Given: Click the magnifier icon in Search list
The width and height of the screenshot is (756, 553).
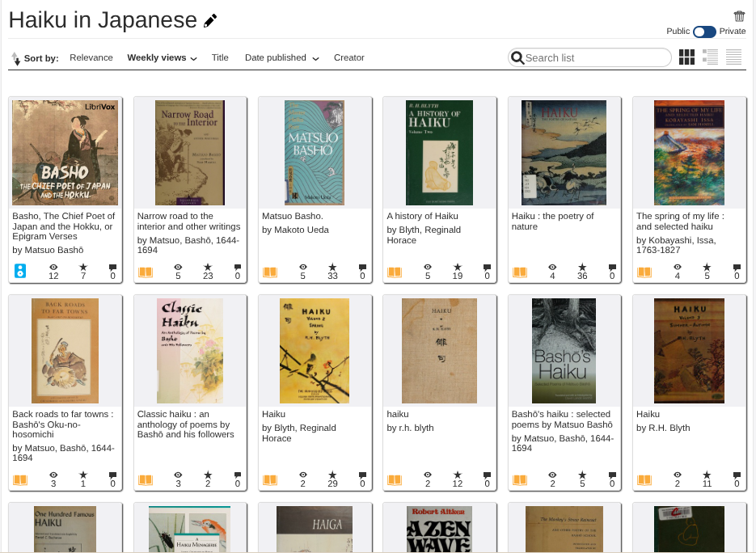Looking at the screenshot, I should pyautogui.click(x=517, y=58).
